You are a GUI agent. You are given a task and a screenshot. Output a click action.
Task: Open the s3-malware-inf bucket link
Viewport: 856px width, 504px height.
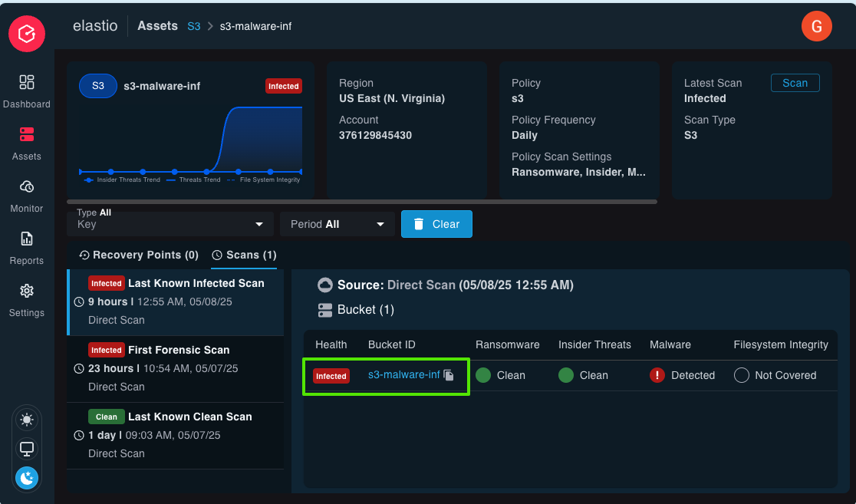point(404,374)
